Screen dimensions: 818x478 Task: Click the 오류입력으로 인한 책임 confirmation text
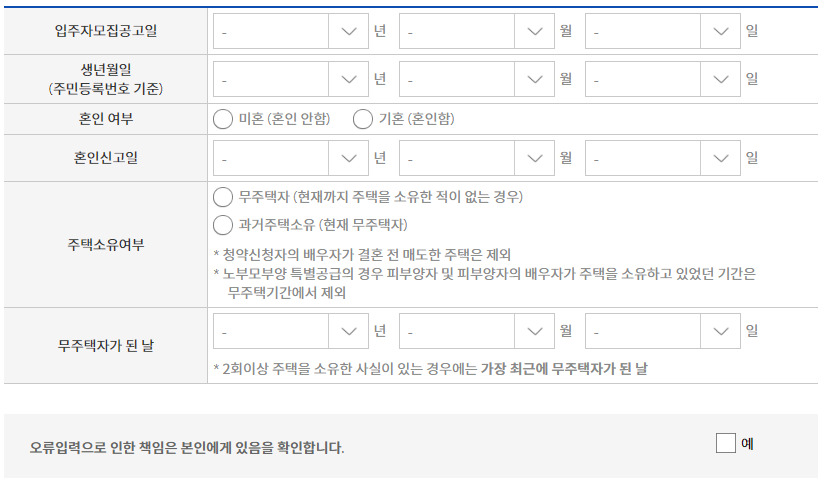[x=187, y=448]
